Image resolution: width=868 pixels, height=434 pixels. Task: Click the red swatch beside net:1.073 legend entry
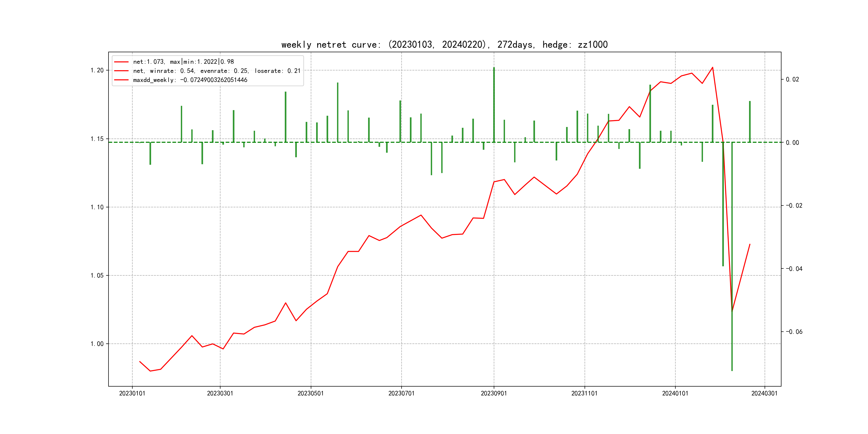click(x=121, y=62)
